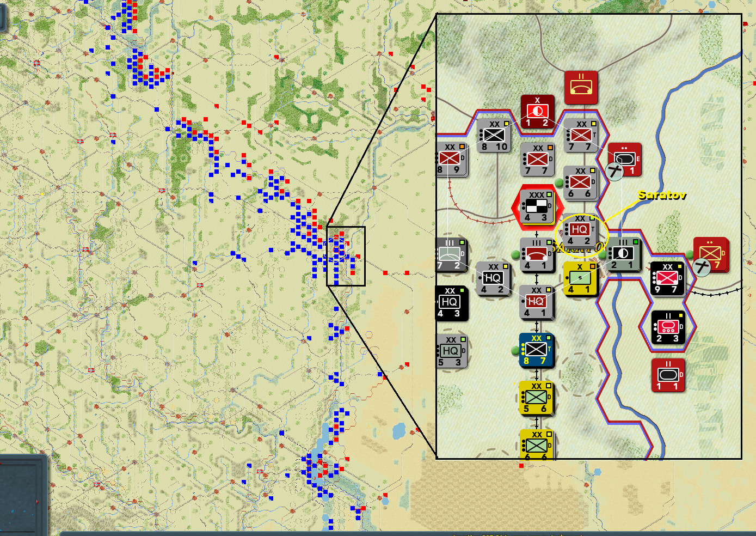The image size is (756, 536).
Task: Select the gray XX HQ counter with white 4-2
Action: 493,278
